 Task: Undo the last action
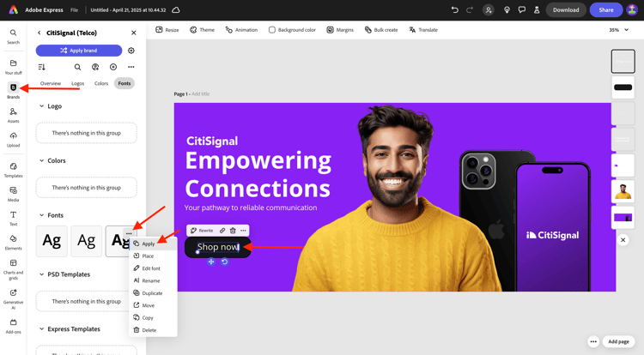coord(454,9)
